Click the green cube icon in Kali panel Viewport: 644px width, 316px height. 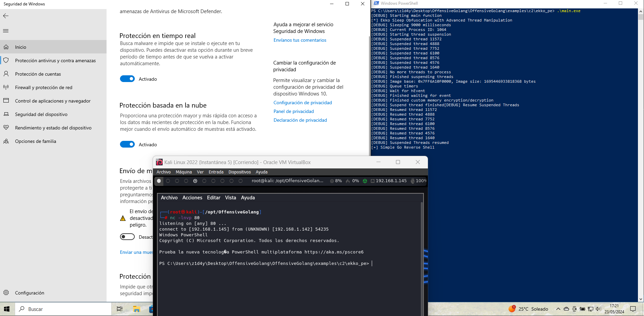pos(365,181)
